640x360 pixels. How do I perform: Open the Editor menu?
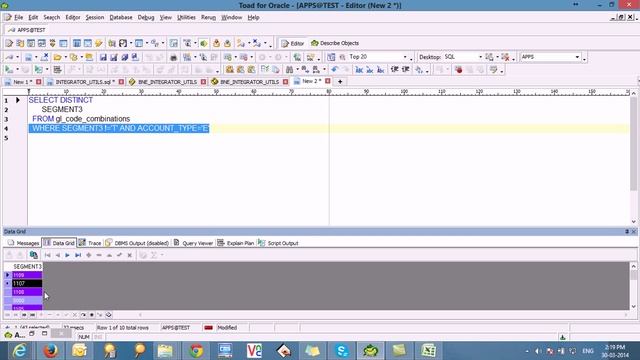coord(73,18)
